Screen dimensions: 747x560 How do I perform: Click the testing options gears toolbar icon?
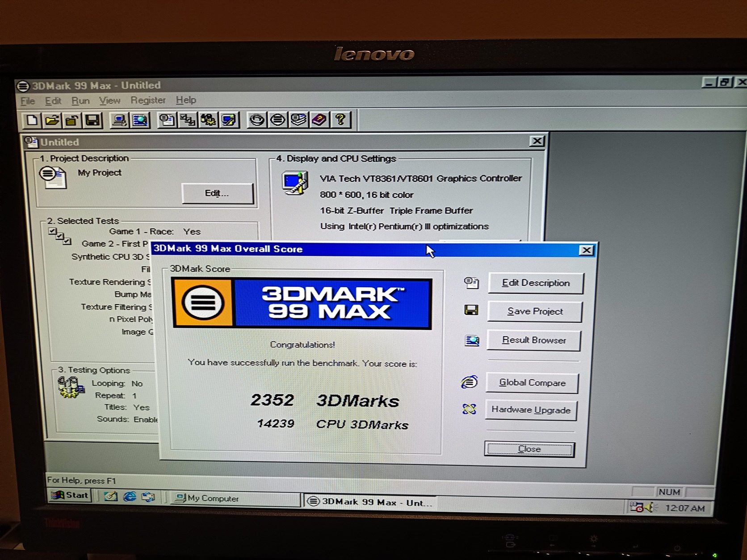click(x=208, y=120)
